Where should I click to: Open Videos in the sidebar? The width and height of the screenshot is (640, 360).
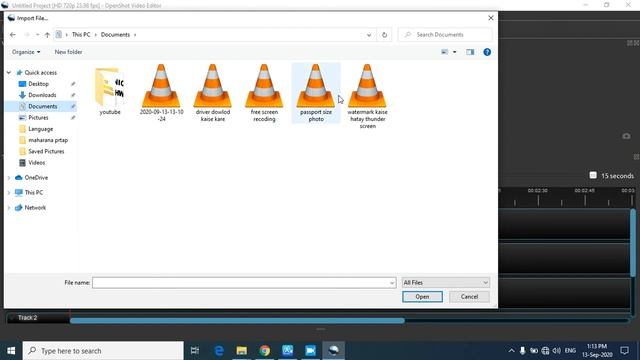click(36, 162)
